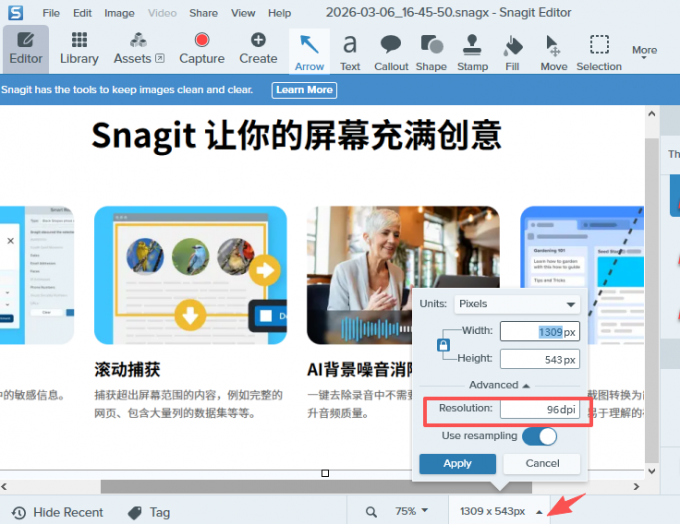Click the vertical scrollbar up arrow
Image resolution: width=680 pixels, height=524 pixels.
[651, 114]
